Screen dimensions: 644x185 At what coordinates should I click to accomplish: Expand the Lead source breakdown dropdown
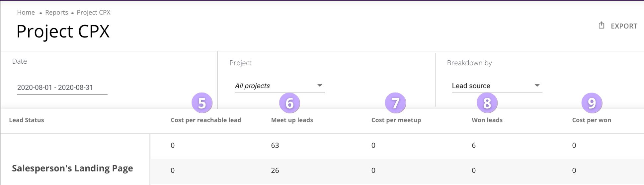point(497,86)
